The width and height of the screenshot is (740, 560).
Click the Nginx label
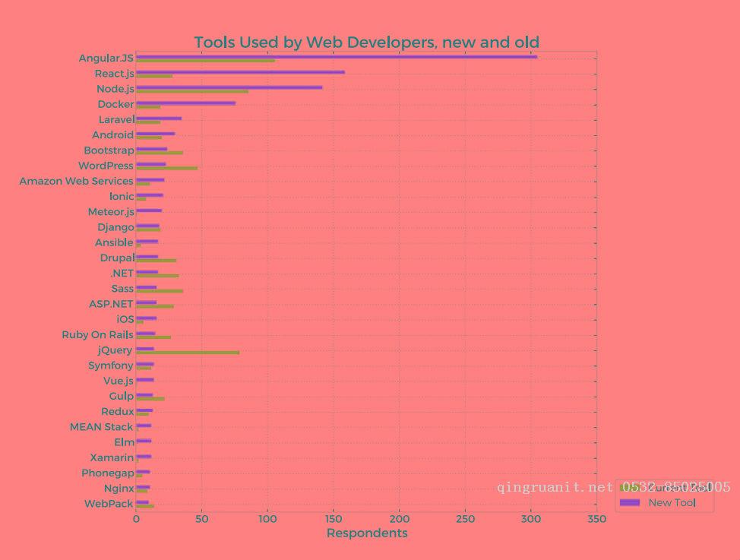tap(119, 489)
